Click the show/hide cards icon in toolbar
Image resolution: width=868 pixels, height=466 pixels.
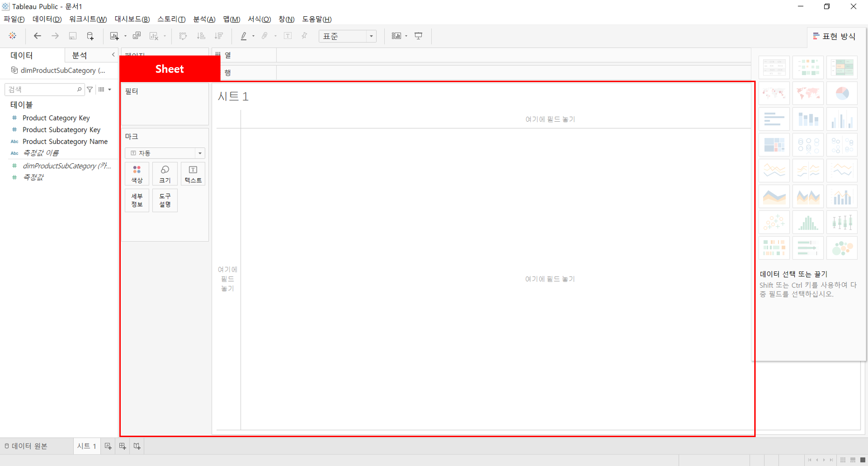point(396,36)
